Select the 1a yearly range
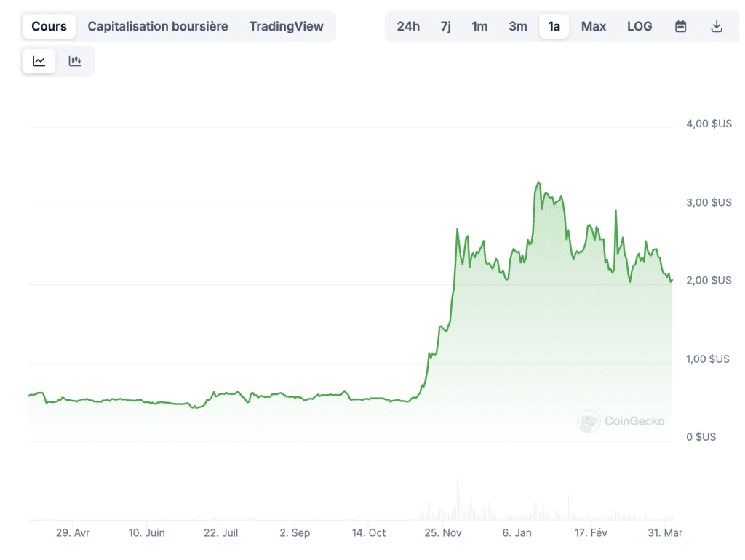745x560 pixels. coord(554,26)
